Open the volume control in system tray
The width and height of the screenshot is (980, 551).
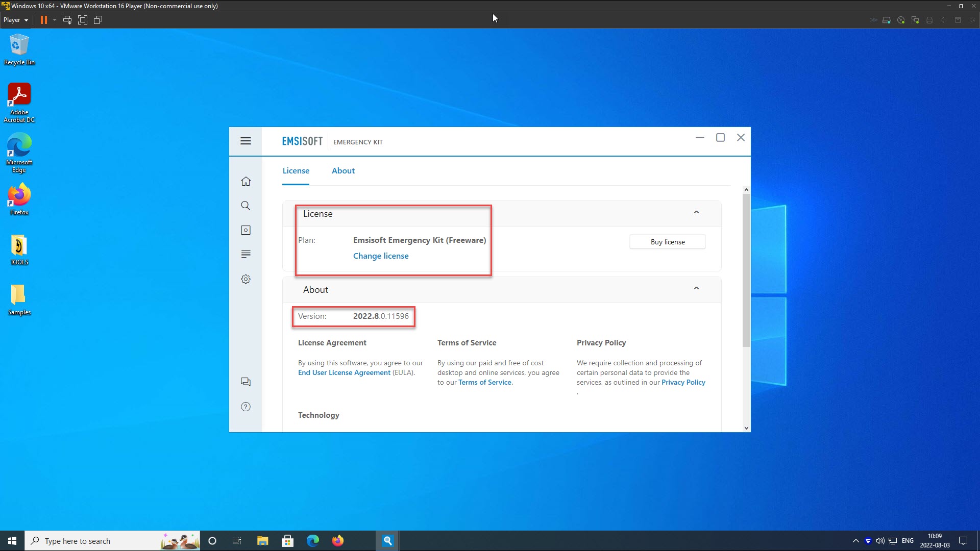(880, 541)
